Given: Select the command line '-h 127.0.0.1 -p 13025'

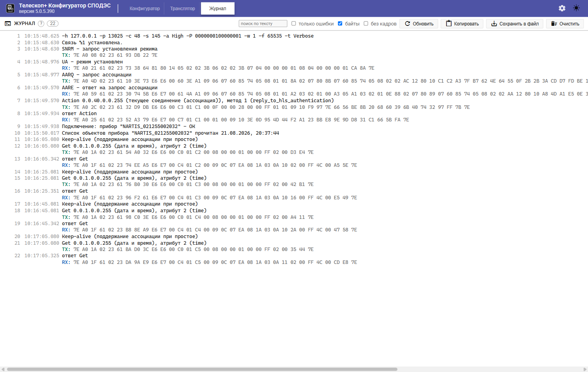Looking at the screenshot, I should click(x=188, y=36).
